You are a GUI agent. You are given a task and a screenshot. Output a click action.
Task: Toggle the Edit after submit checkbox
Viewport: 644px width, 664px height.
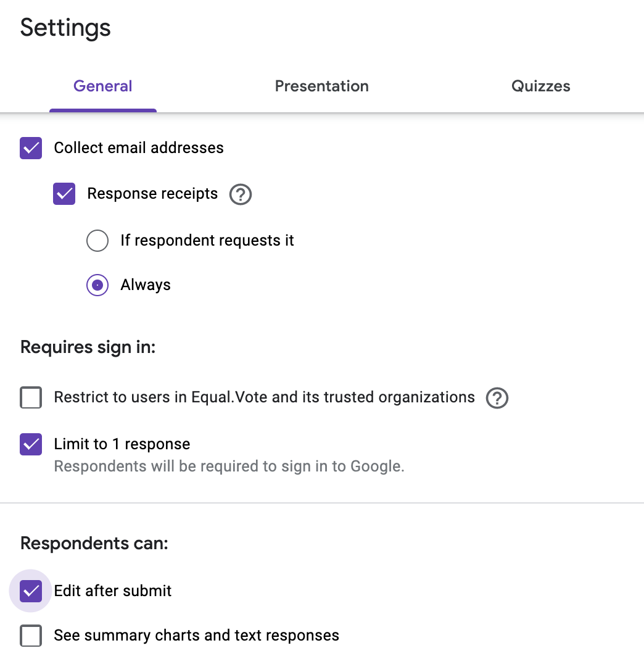pos(31,591)
